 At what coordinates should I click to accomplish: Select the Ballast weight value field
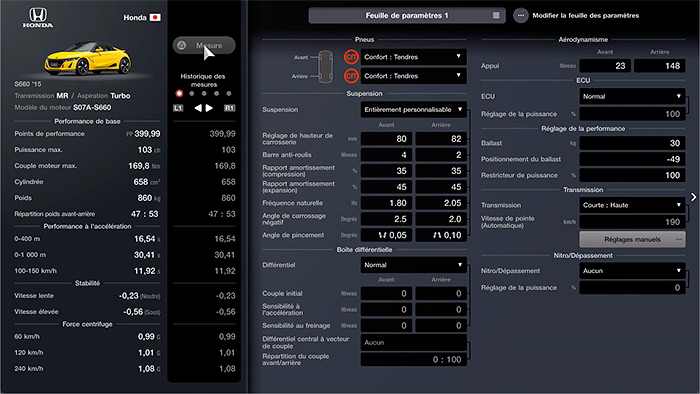pos(632,143)
